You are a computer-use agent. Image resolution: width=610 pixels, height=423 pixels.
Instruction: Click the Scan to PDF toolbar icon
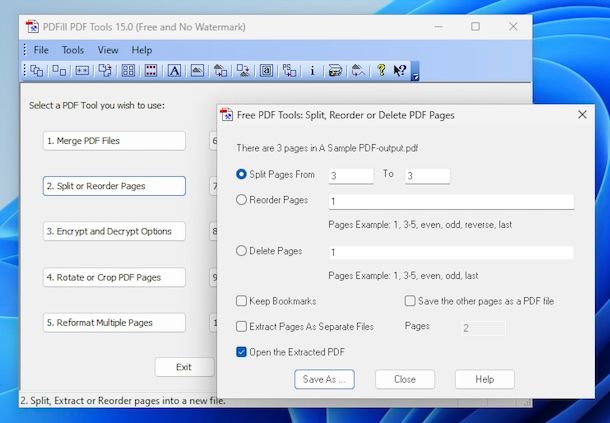coord(335,70)
